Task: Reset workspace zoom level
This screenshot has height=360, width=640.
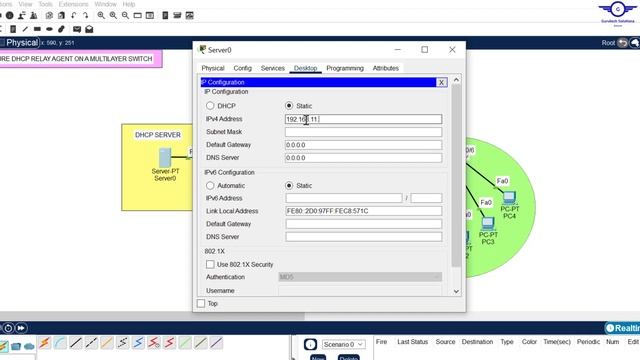Action: [113, 16]
